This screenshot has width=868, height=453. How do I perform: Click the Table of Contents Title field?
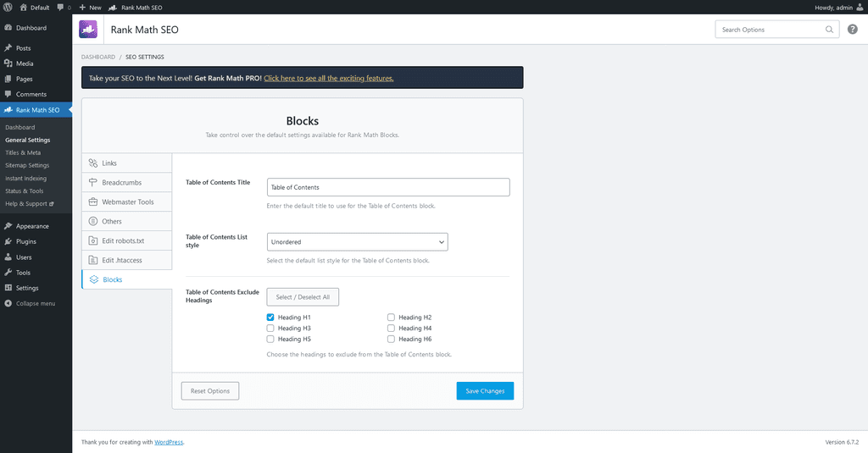pos(388,187)
